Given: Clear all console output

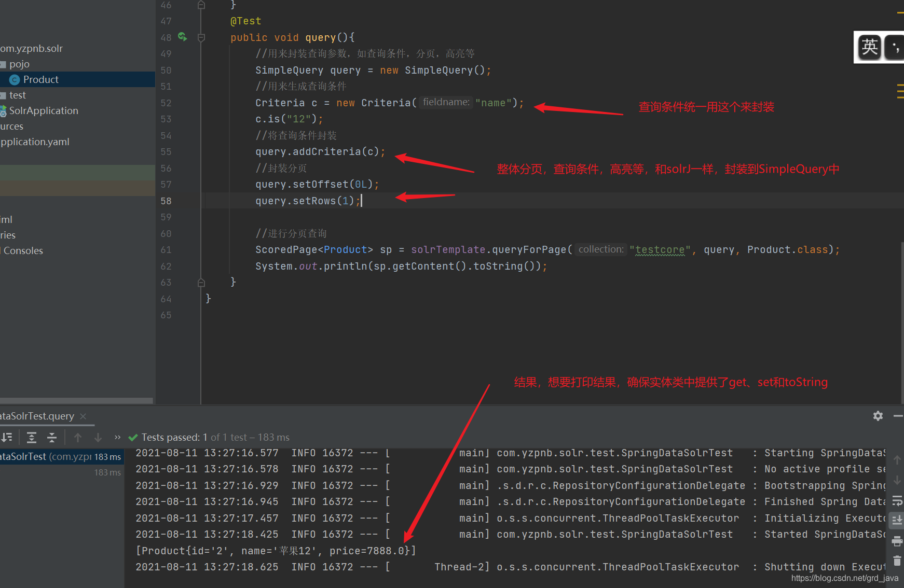Looking at the screenshot, I should click(x=897, y=561).
